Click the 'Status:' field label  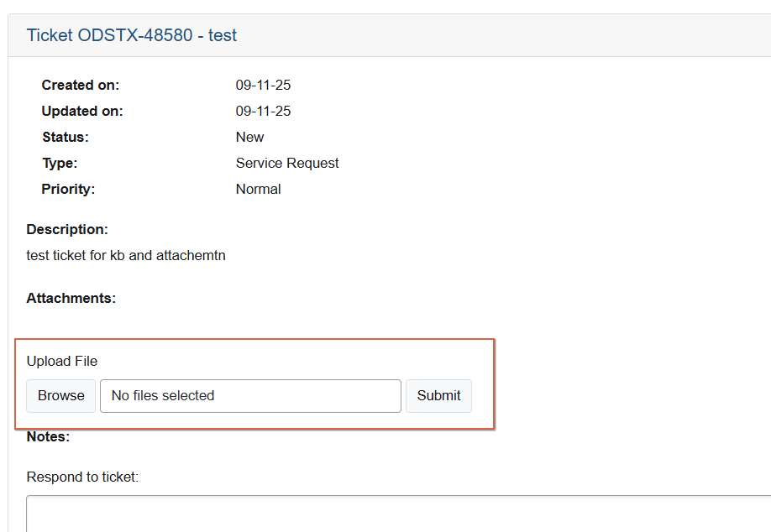tap(66, 137)
